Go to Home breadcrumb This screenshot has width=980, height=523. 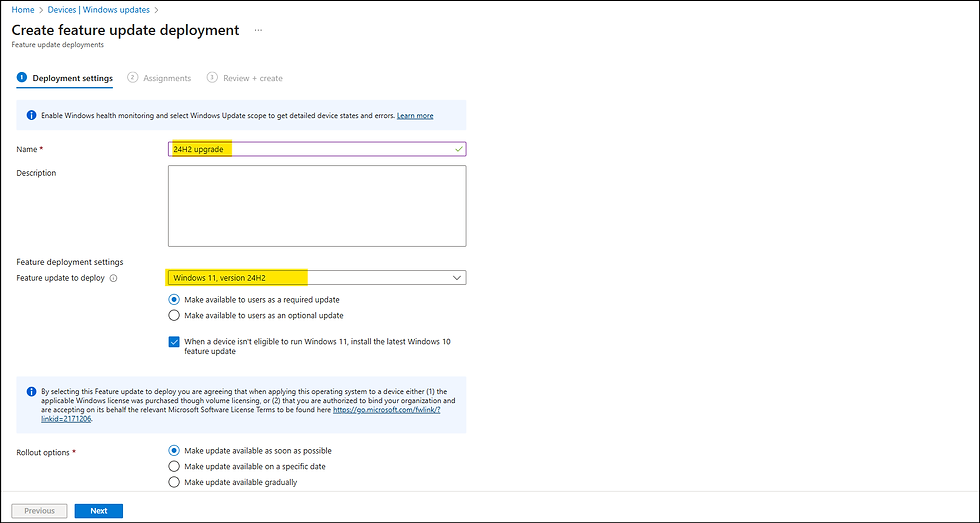pyautogui.click(x=23, y=10)
